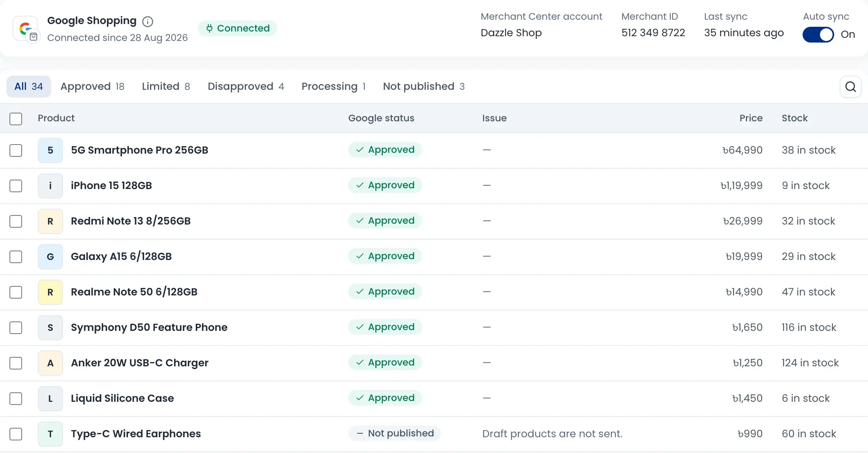The image size is (868, 453).
Task: Click the Connected status badge
Action: click(x=237, y=28)
